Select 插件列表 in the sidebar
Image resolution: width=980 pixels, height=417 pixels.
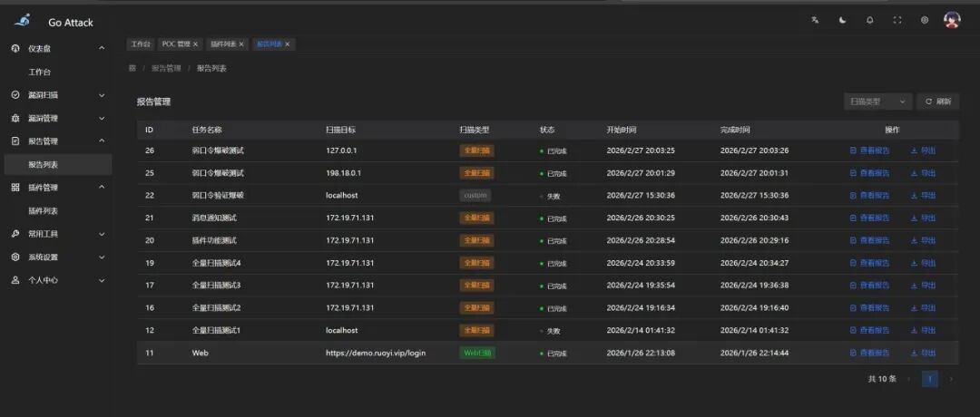point(44,211)
